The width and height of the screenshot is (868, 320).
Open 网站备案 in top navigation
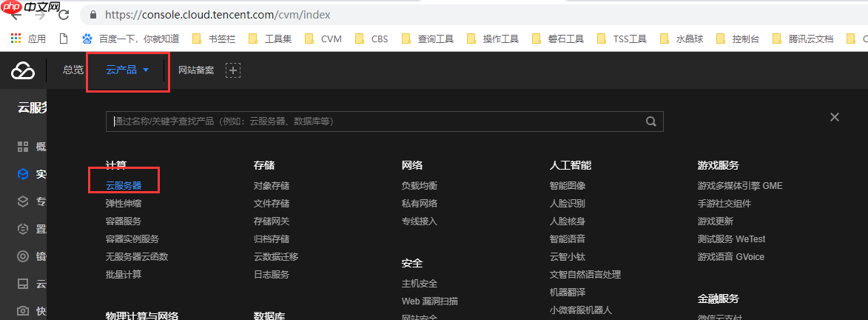[x=196, y=70]
